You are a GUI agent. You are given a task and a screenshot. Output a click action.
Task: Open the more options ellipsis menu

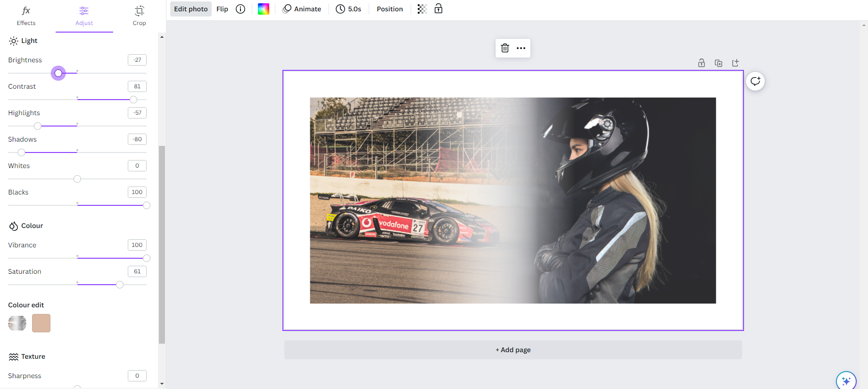click(x=521, y=48)
